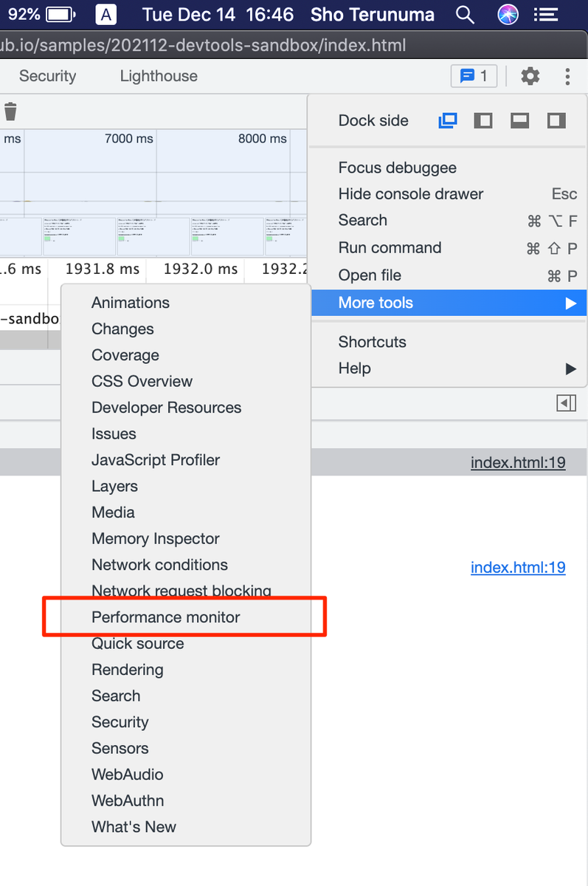This screenshot has height=886, width=588.
Task: Open What's New panel
Action: 186,827
